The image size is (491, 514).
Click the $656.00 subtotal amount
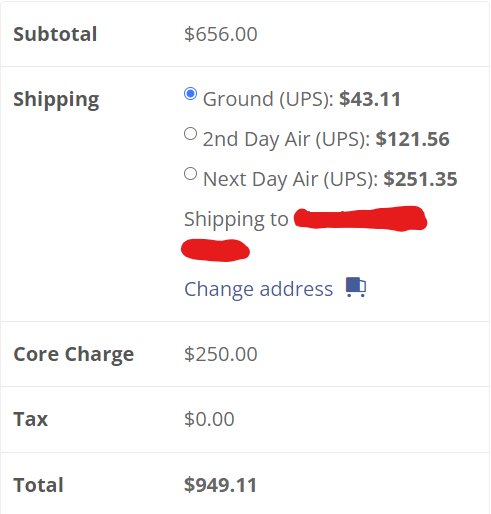coord(221,34)
